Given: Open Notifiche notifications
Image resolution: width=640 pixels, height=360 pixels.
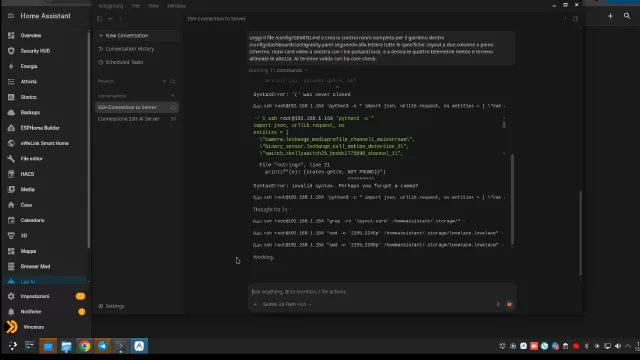Looking at the screenshot, I should [45, 311].
